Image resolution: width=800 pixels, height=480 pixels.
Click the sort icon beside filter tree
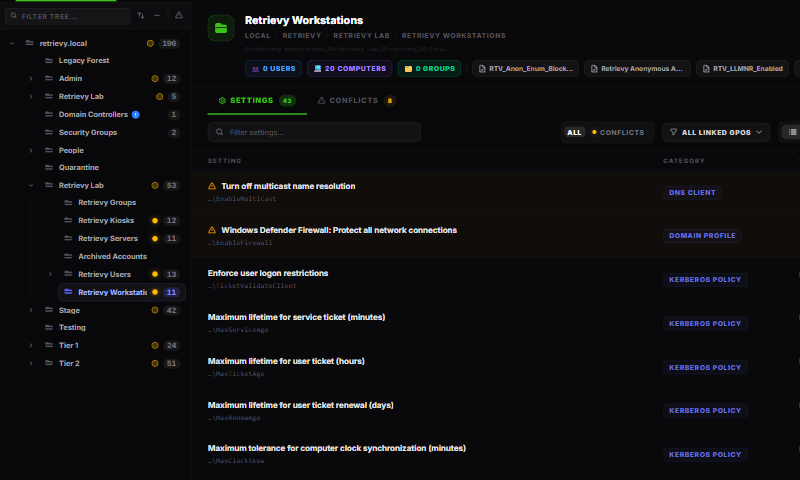pos(141,15)
